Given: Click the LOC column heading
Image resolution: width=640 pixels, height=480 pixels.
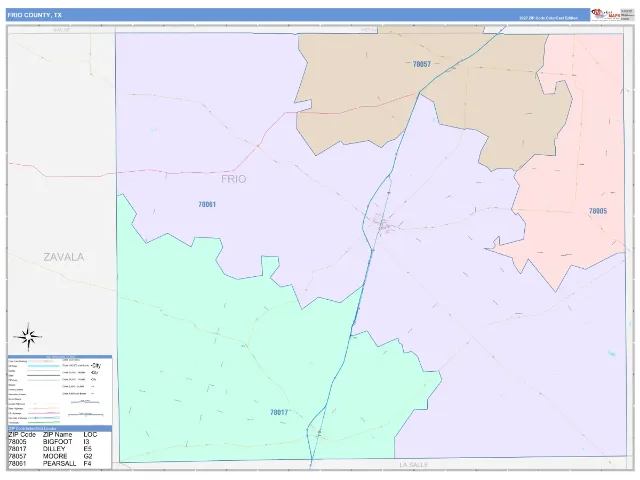Looking at the screenshot, I should 90,435.
